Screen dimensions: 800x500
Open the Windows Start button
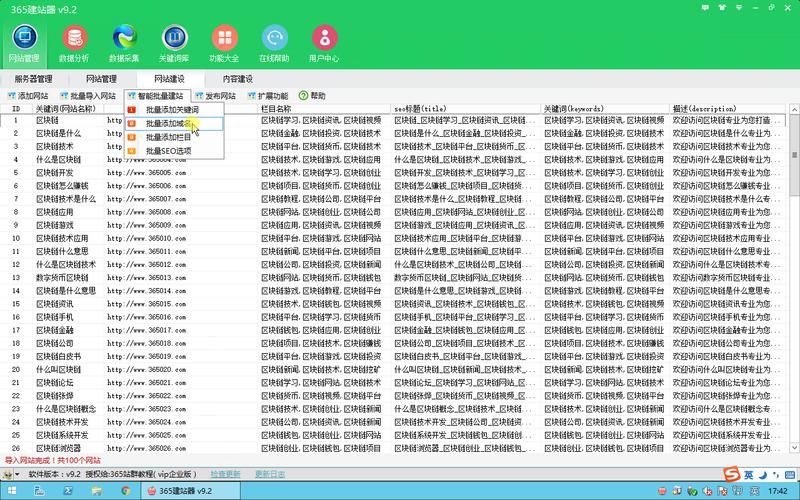pyautogui.click(x=12, y=491)
